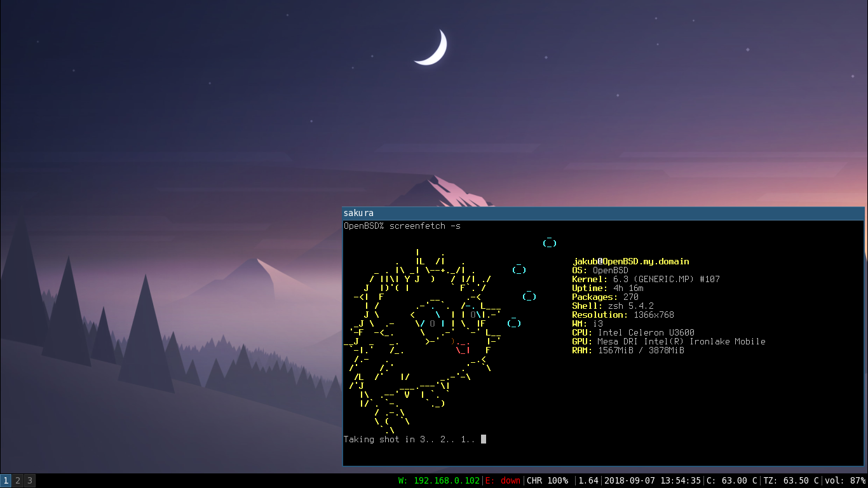The image size is (868, 488).
Task: Click the load average 1.64 entry
Action: 588,481
